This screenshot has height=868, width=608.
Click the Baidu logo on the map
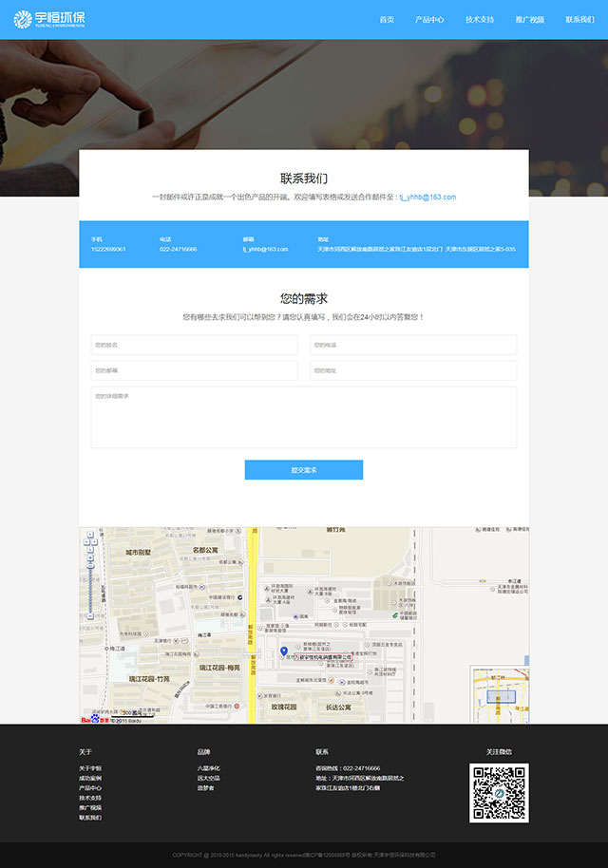[x=92, y=719]
